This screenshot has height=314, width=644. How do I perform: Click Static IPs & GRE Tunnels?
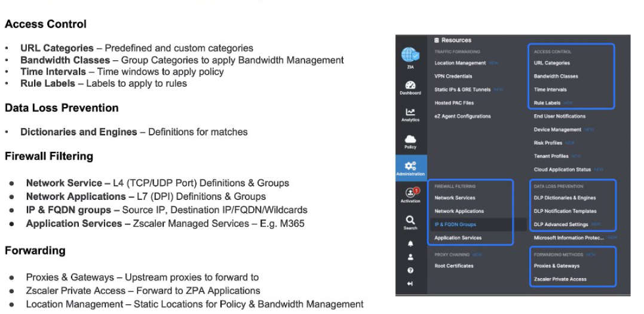[462, 90]
